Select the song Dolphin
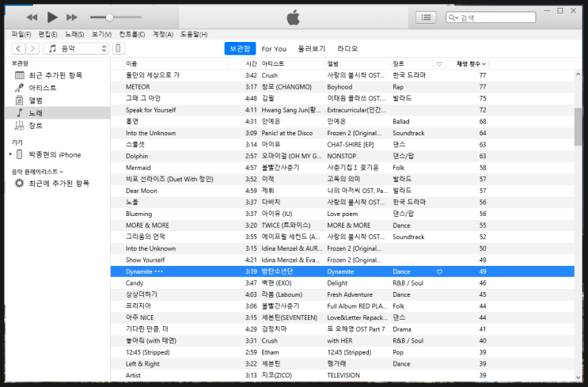Viewport: 588px width, 387px height. [x=137, y=156]
